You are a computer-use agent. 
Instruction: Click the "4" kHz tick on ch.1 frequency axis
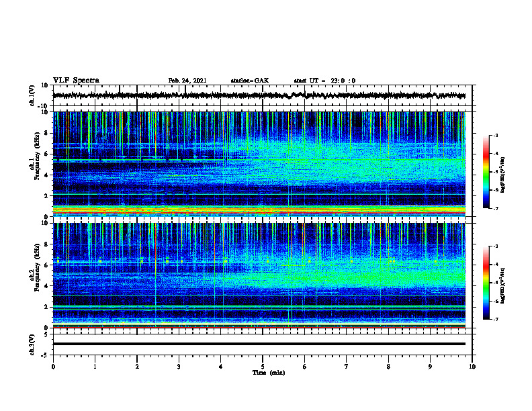[47, 175]
